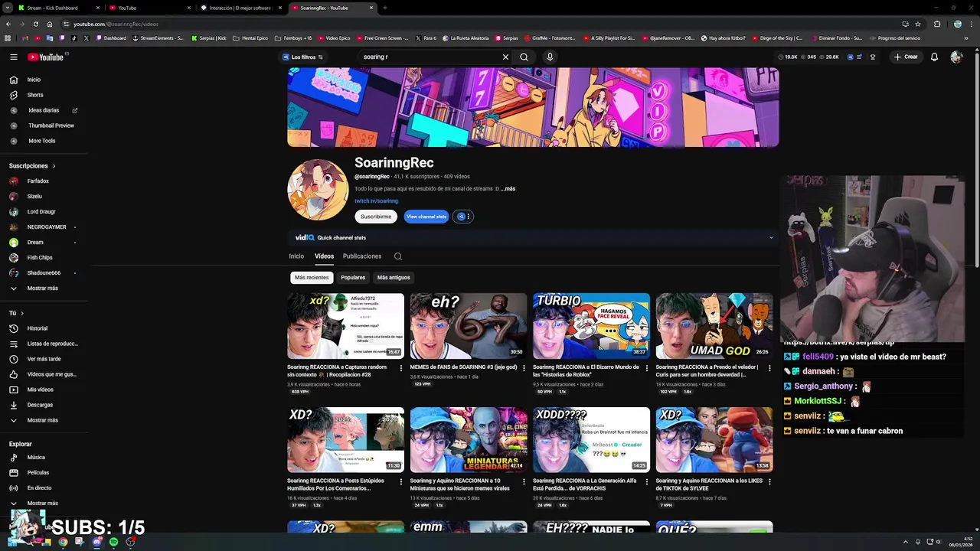Open the 'TURBIO' Historias de Roblox thumbnail
This screenshot has width=980, height=551.
pos(591,326)
